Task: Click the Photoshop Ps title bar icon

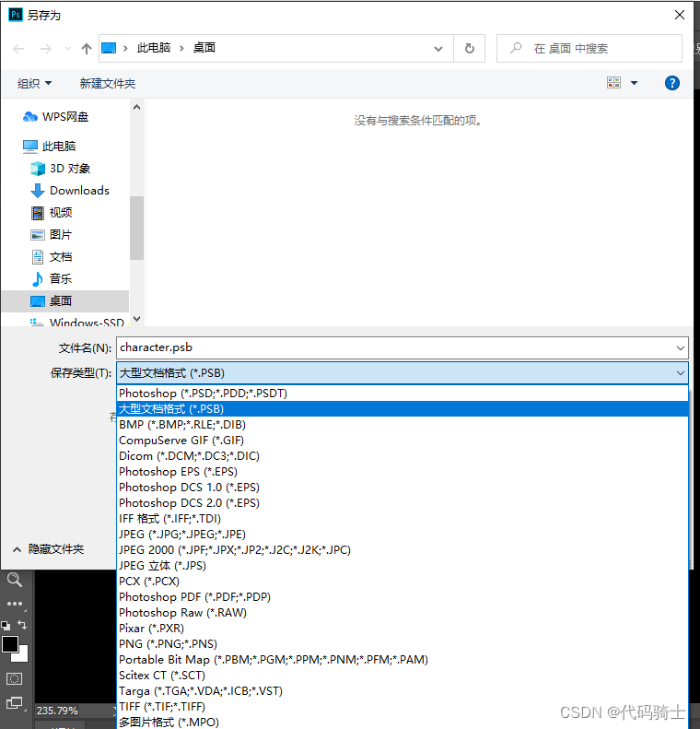Action: [x=15, y=15]
